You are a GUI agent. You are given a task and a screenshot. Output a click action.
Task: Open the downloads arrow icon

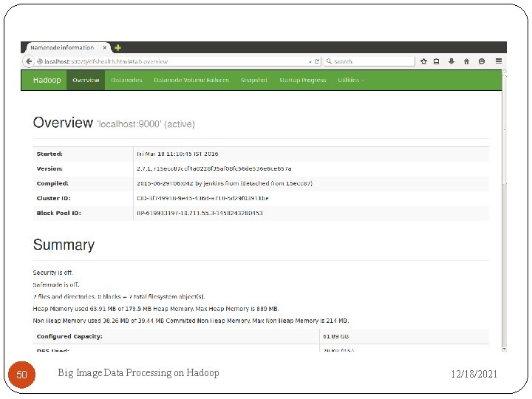[x=451, y=61]
